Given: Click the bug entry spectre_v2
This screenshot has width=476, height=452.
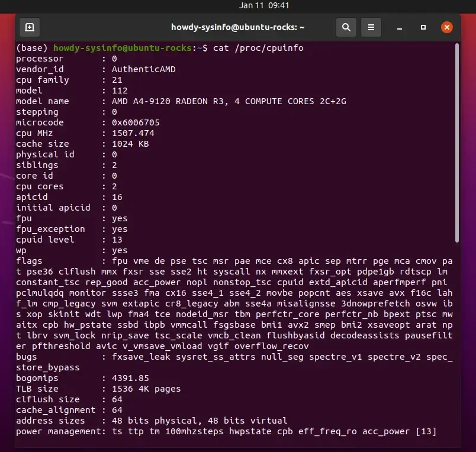Looking at the screenshot, I should 394,357.
